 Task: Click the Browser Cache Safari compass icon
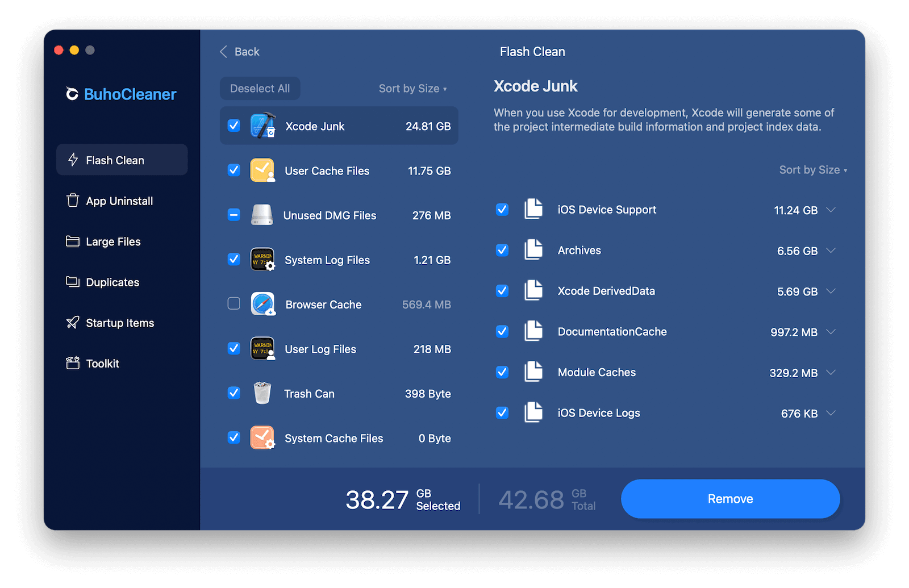click(x=263, y=304)
